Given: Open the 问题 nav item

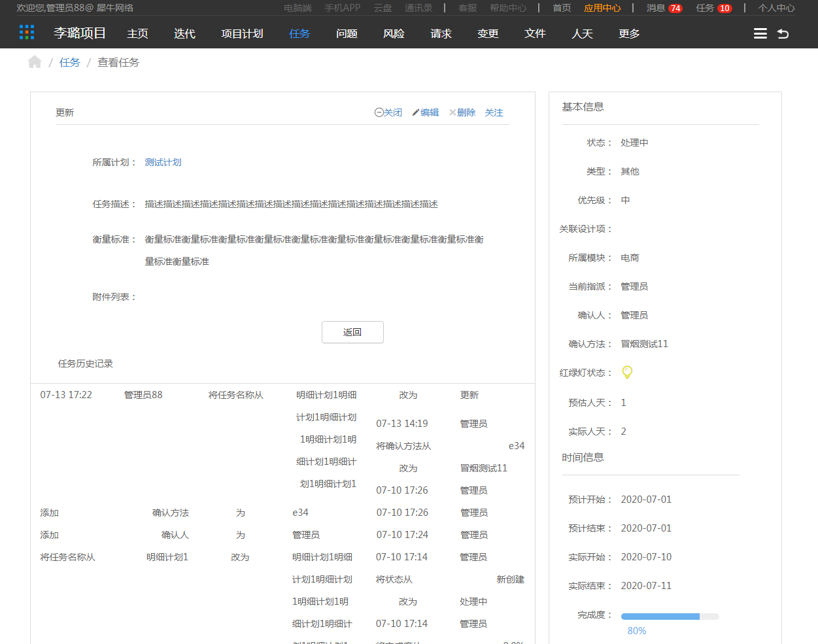Looking at the screenshot, I should point(347,33).
